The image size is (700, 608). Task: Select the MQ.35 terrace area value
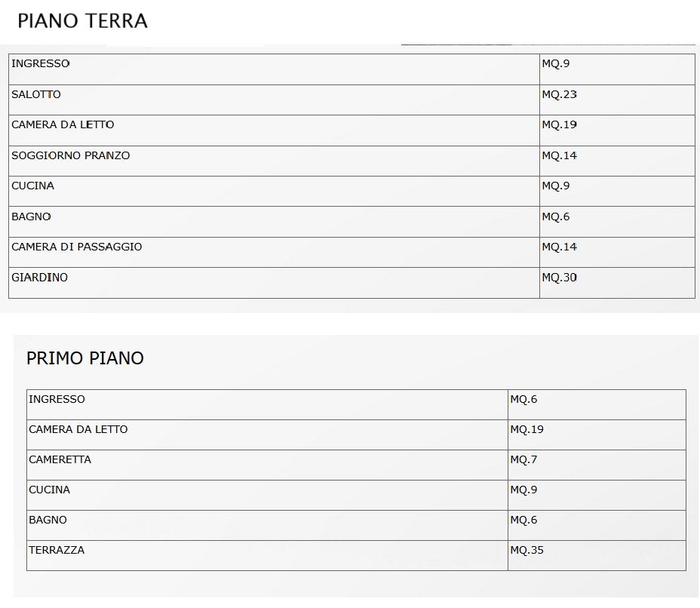pos(527,551)
